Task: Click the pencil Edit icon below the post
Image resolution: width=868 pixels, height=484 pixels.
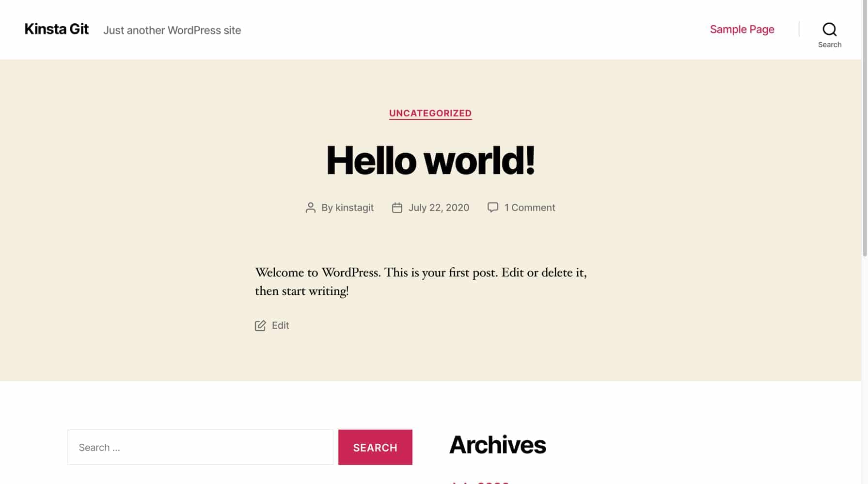Action: [x=260, y=325]
